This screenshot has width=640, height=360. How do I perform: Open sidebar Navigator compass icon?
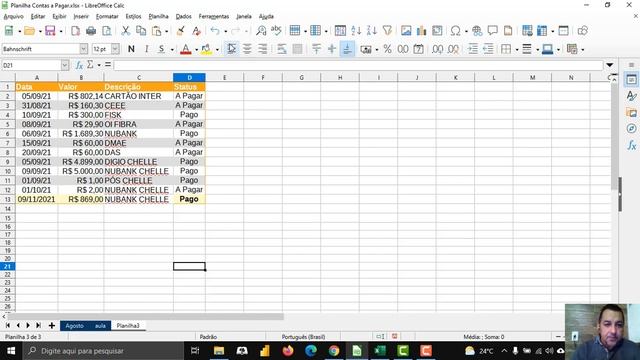pyautogui.click(x=631, y=129)
